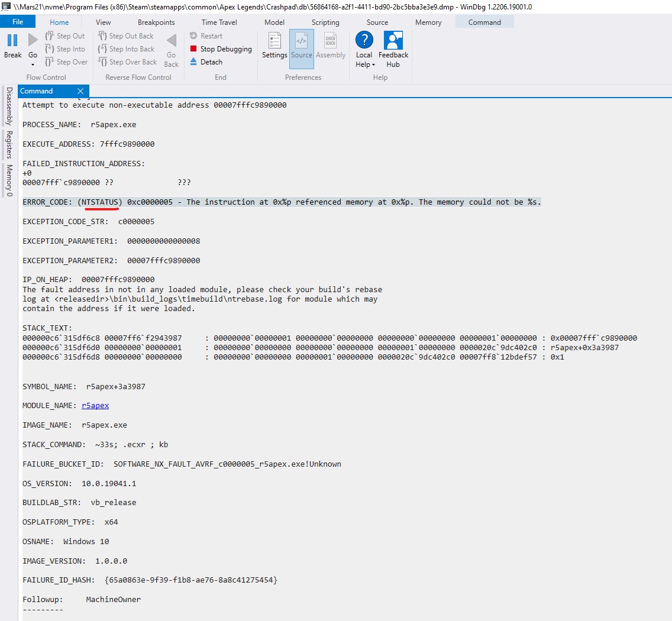Detach from the target process

[x=206, y=62]
